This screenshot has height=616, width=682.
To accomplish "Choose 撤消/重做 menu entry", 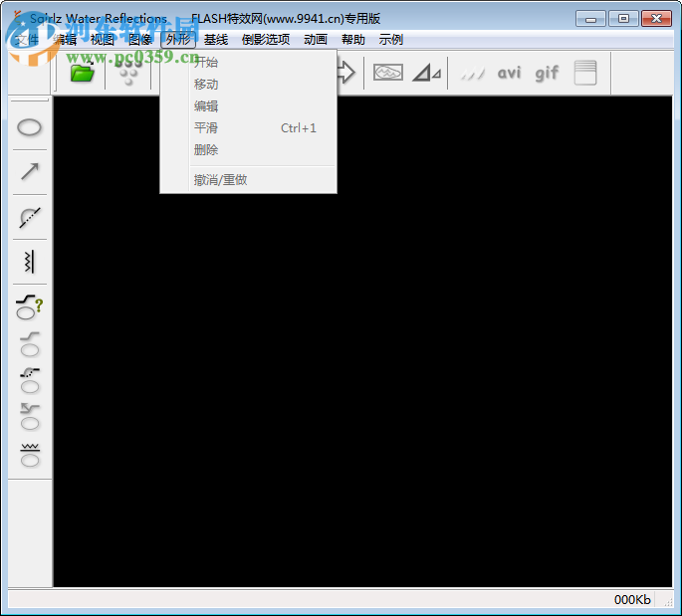I will [x=249, y=180].
